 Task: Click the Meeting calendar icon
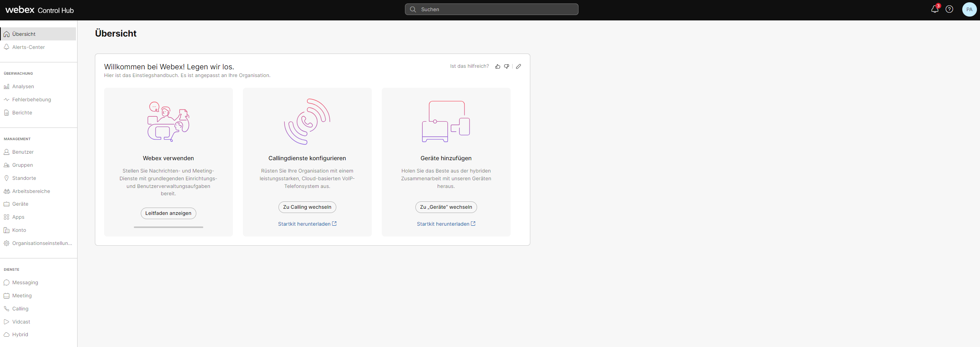pyautogui.click(x=7, y=296)
